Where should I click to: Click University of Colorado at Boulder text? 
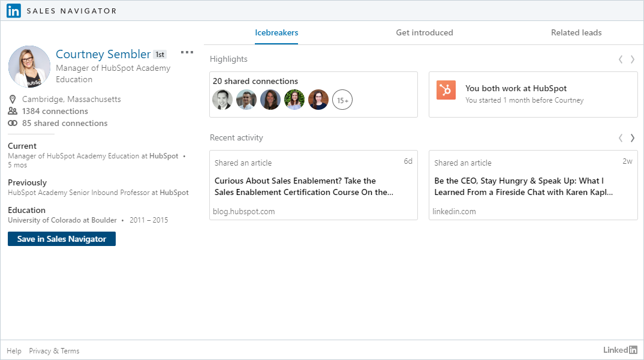point(62,220)
